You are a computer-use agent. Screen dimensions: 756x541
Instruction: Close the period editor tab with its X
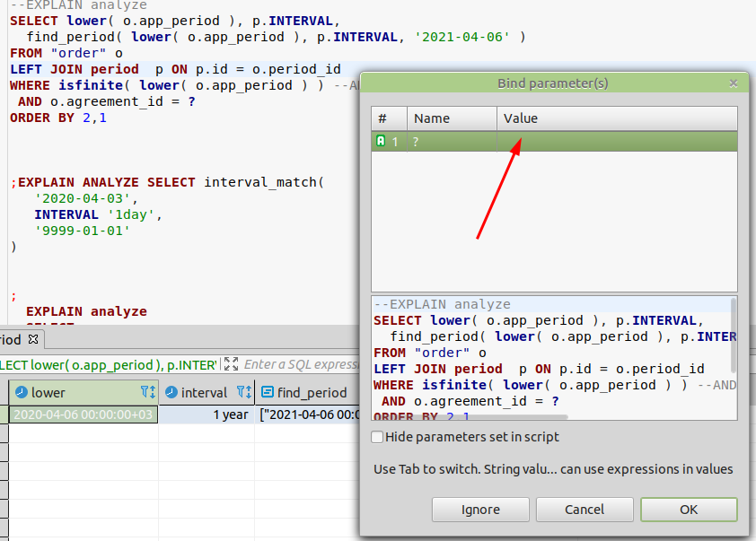(x=35, y=339)
